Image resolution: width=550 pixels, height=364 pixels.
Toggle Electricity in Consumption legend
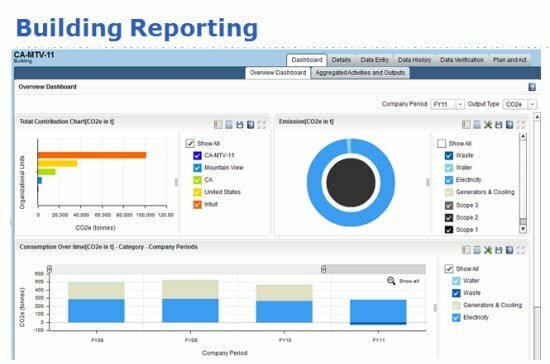pyautogui.click(x=456, y=317)
